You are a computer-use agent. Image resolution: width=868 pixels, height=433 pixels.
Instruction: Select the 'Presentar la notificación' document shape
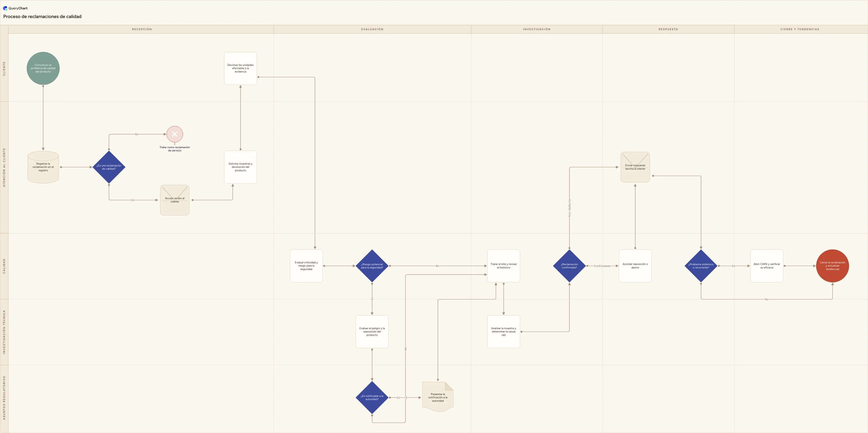(x=438, y=397)
